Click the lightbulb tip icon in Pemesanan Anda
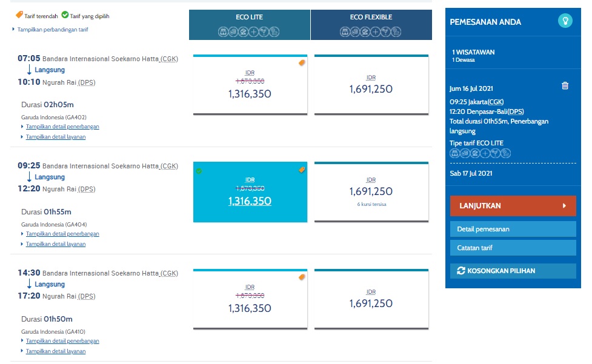This screenshot has height=364, width=592. tap(565, 21)
